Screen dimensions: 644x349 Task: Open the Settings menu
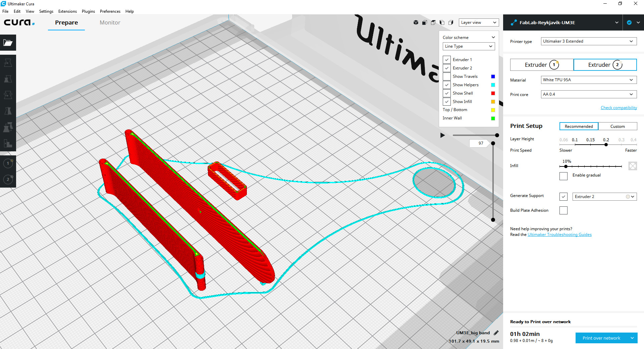coord(46,11)
